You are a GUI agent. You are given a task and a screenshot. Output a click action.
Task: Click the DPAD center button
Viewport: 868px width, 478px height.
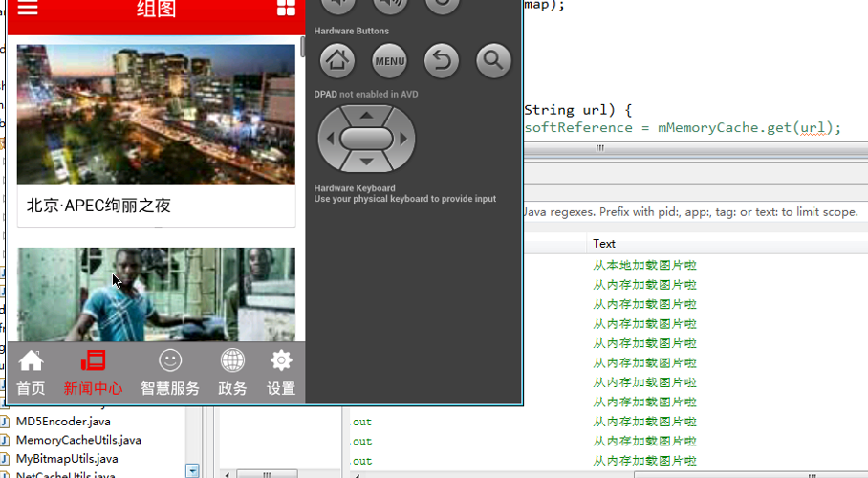tap(366, 139)
